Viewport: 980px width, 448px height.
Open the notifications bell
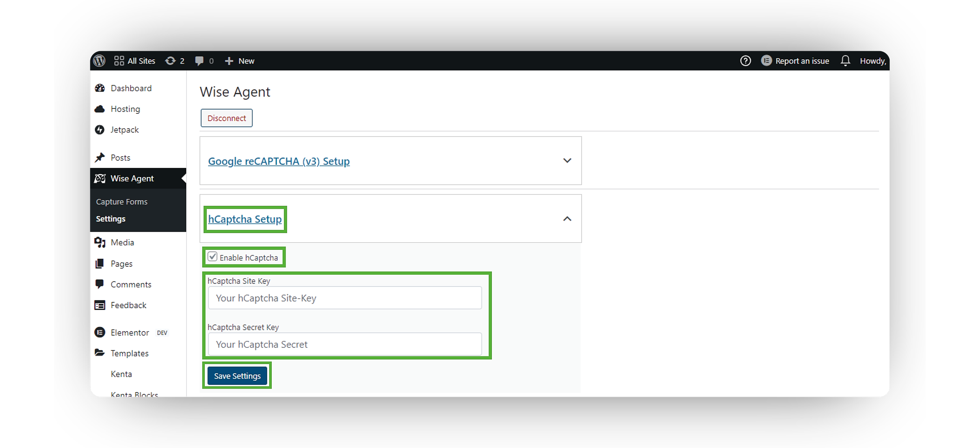(845, 61)
